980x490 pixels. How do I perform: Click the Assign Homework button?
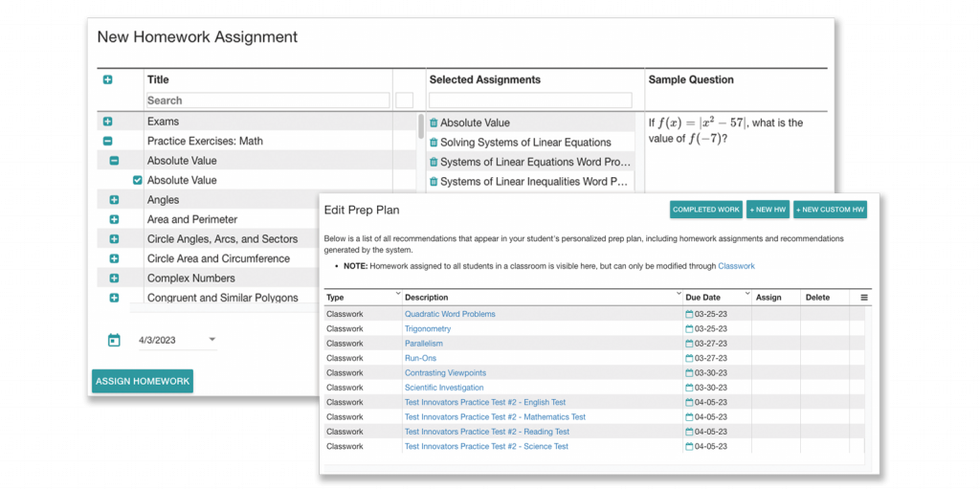pos(143,381)
